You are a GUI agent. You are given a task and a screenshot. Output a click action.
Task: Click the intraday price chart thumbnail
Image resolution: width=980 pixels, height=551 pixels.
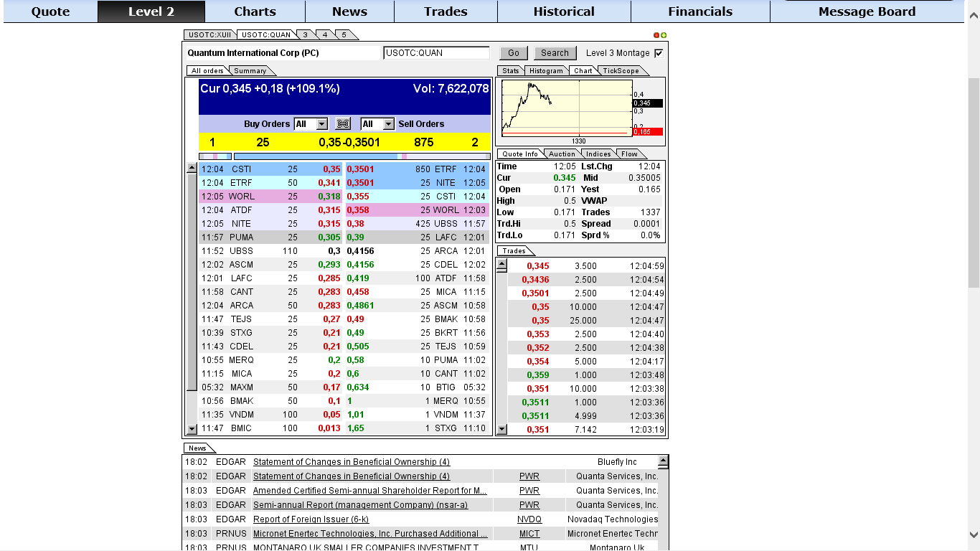567,108
